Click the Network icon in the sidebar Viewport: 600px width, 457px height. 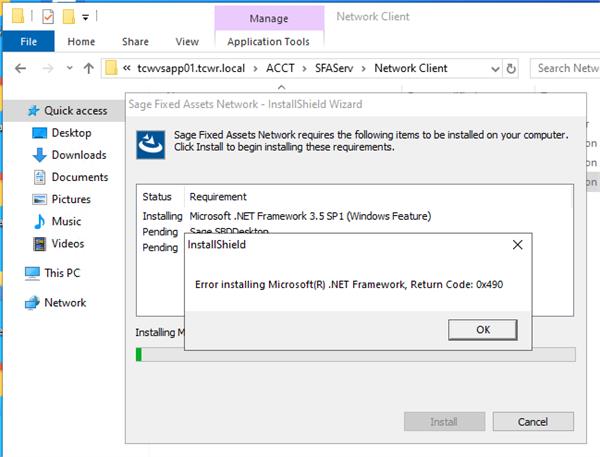[x=32, y=303]
